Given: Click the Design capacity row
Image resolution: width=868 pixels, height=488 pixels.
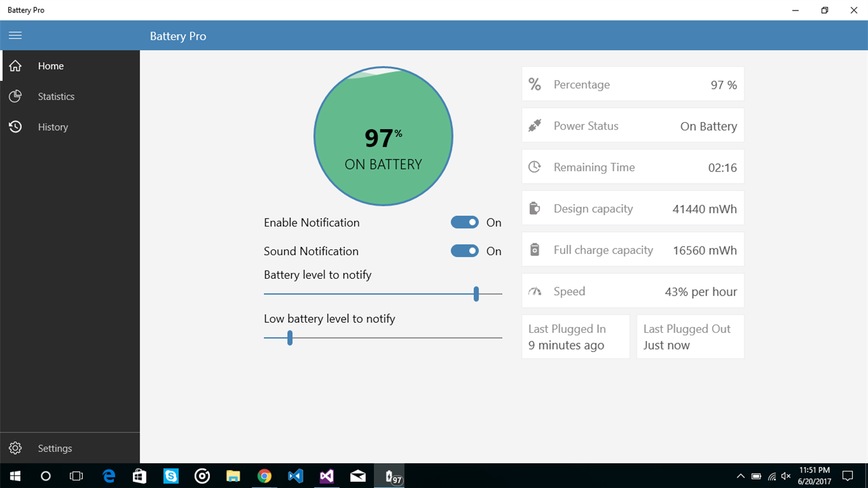Looking at the screenshot, I should [632, 208].
